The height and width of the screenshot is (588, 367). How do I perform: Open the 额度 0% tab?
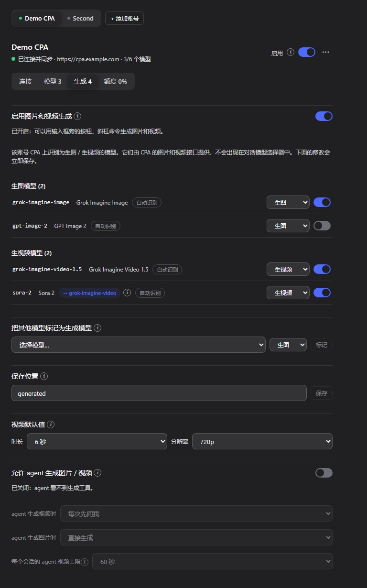coord(116,81)
